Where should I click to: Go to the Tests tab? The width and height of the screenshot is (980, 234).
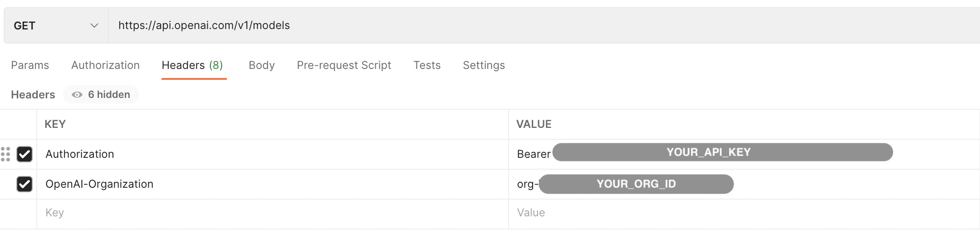(427, 65)
